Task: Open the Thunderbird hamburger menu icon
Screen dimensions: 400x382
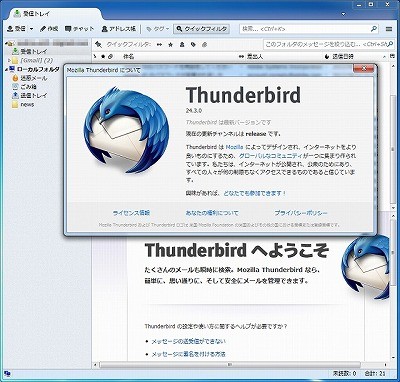Action: coord(389,29)
